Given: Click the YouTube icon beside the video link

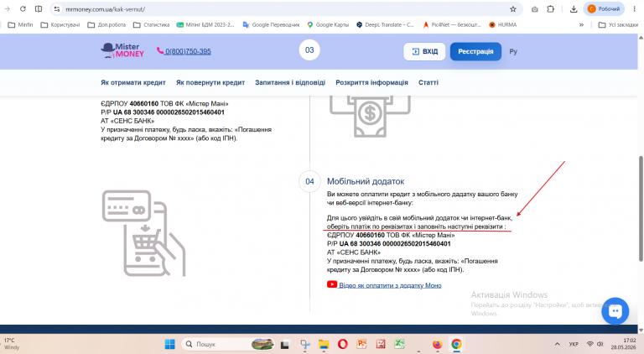Looking at the screenshot, I should coord(332,284).
